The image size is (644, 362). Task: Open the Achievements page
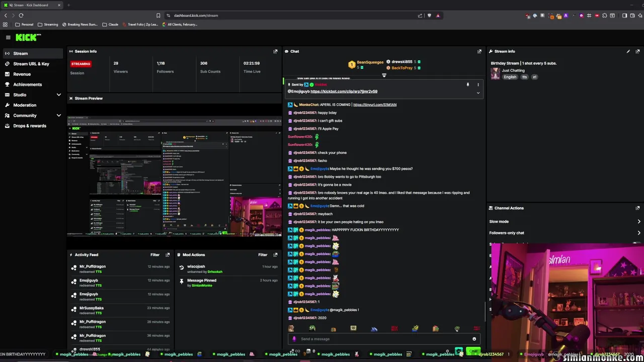tap(28, 84)
